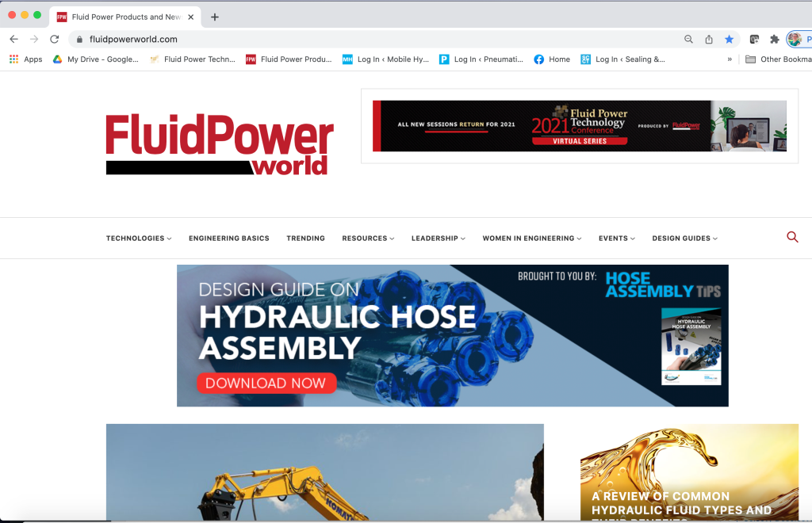Open the site search magnifier

[x=792, y=237]
